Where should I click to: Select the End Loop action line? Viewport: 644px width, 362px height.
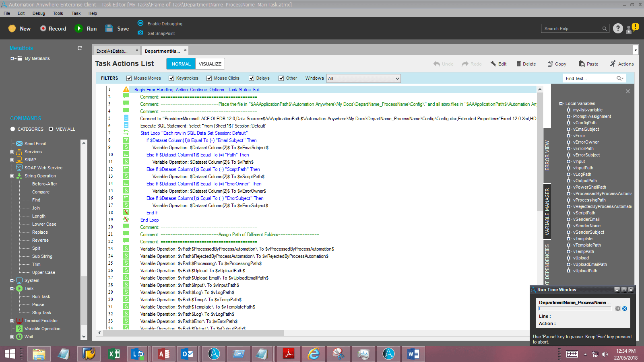tap(149, 220)
